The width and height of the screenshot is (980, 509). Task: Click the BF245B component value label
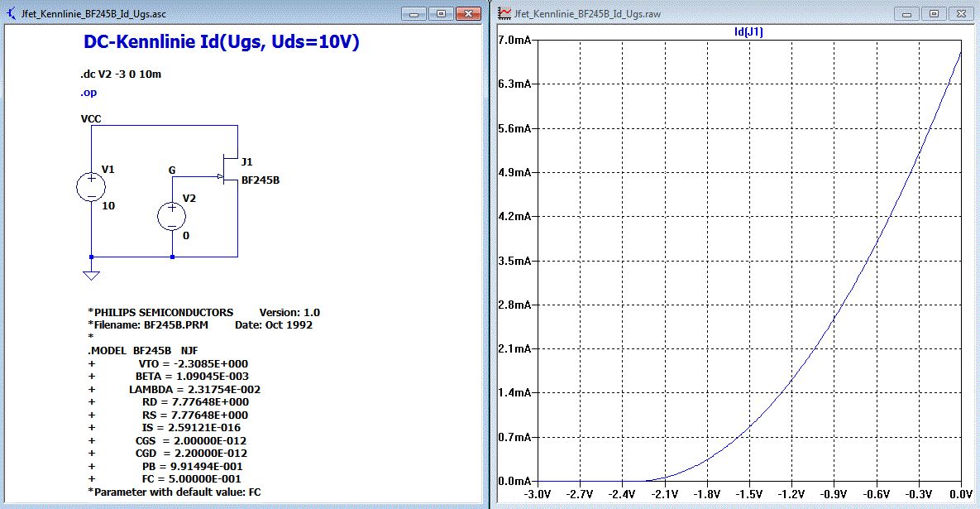(x=260, y=180)
